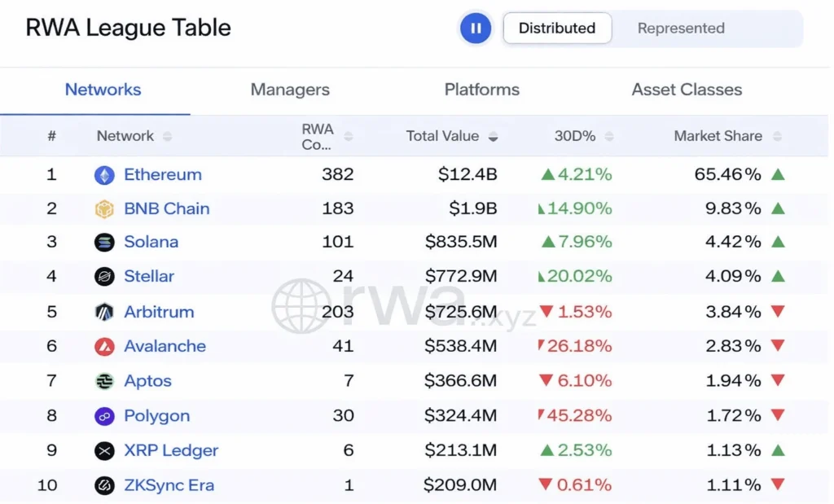The width and height of the screenshot is (834, 504).
Task: Click XRP Ledger's market share up arrow
Action: pos(778,450)
